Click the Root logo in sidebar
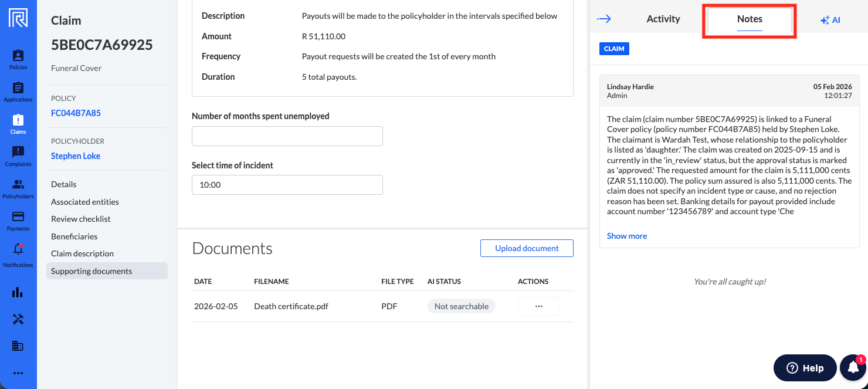This screenshot has height=389, width=868. click(18, 18)
